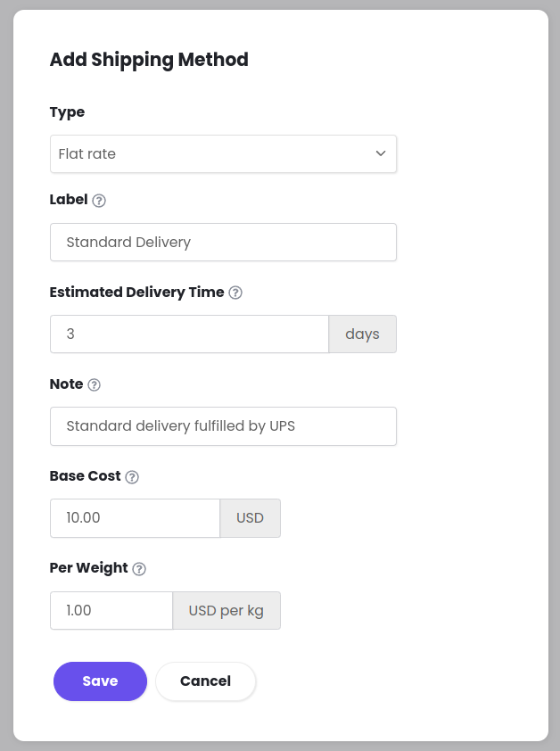Select the Per Weight amount field
This screenshot has width=560, height=751.
(111, 611)
